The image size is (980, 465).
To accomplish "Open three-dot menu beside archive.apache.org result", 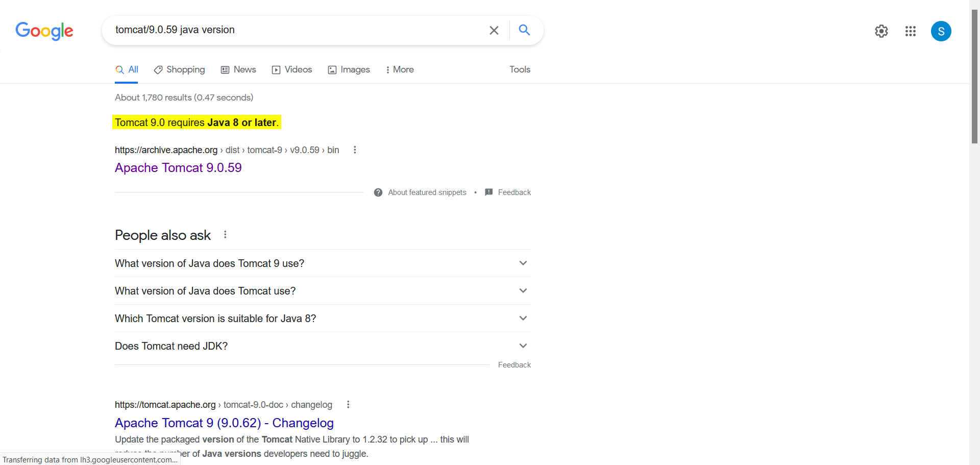I will tap(355, 150).
